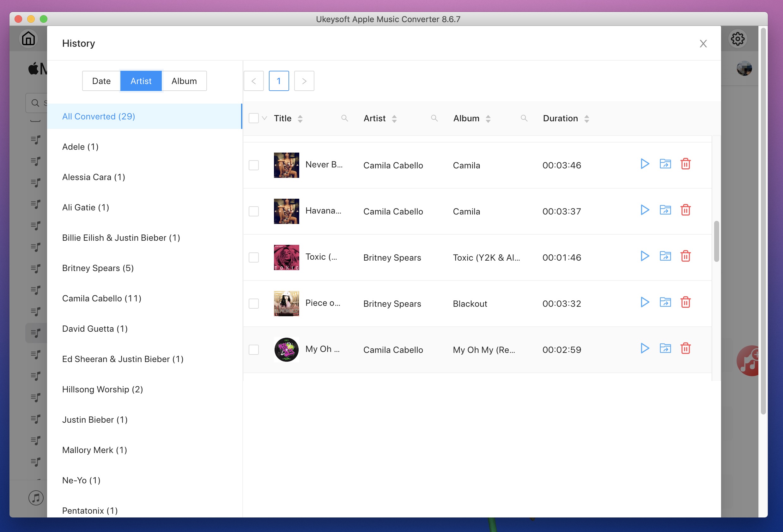
Task: Open output folder for Never B... track
Action: [665, 164]
